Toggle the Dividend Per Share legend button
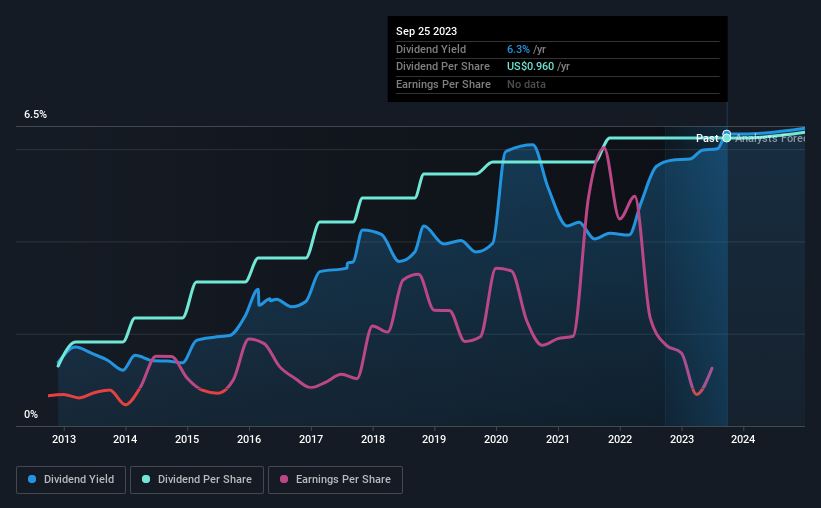Viewport: 821px width, 508px height. pos(197,480)
